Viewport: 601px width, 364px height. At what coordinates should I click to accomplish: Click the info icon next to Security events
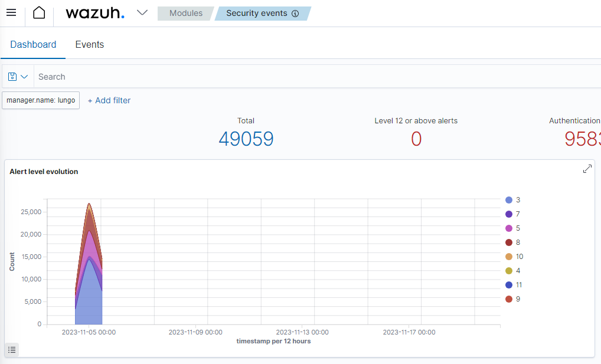point(295,13)
